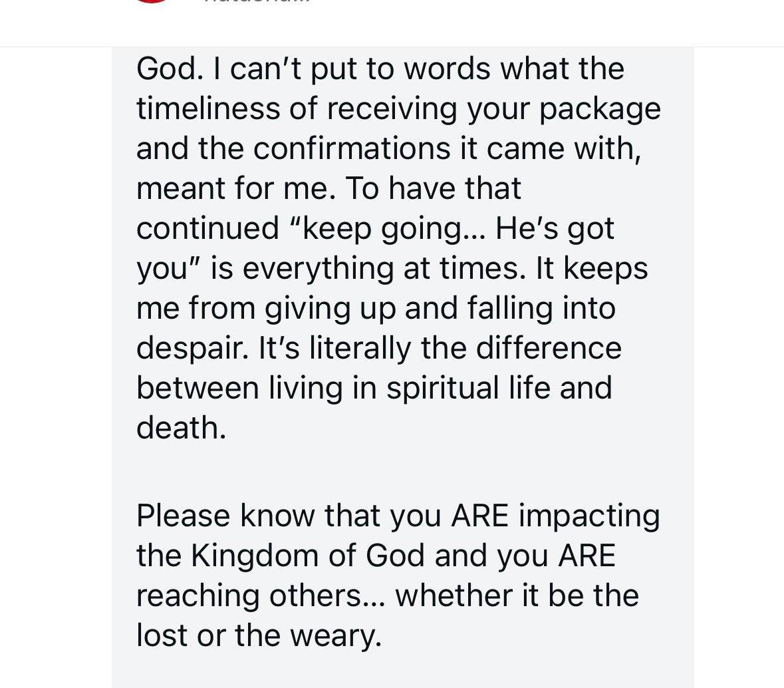Click the word "God." starting the message
Image resolution: width=784 pixels, height=688 pixels.
click(x=170, y=69)
